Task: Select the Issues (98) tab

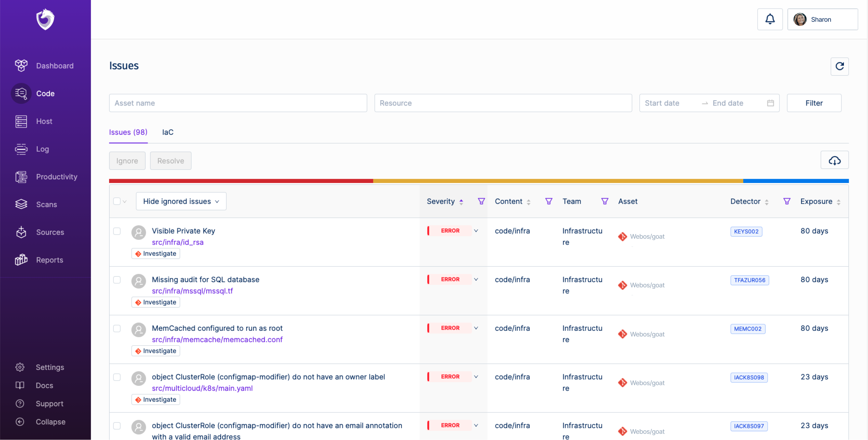Action: coord(128,132)
